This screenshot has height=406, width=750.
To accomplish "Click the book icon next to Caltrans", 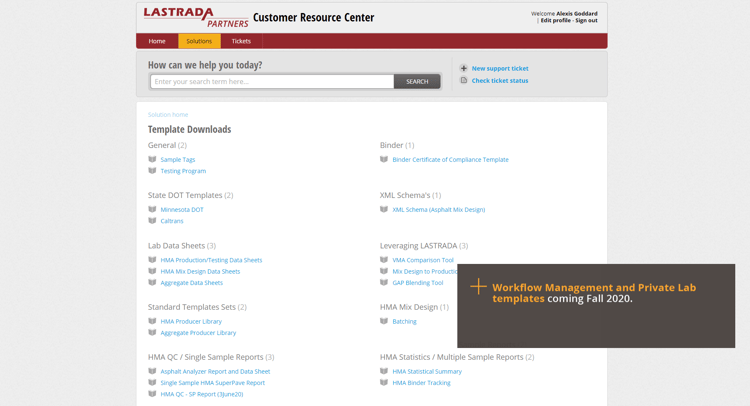I will 152,220.
